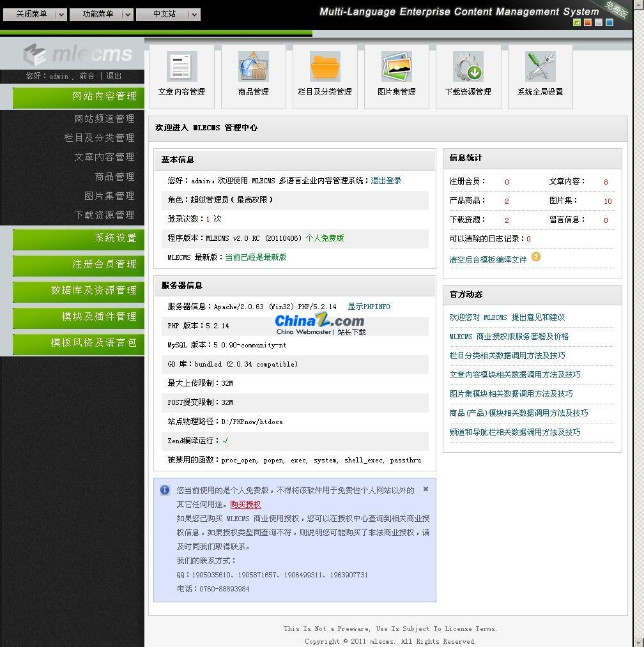Click the 角色：超级管理员 row
644x647 pixels.
point(295,200)
